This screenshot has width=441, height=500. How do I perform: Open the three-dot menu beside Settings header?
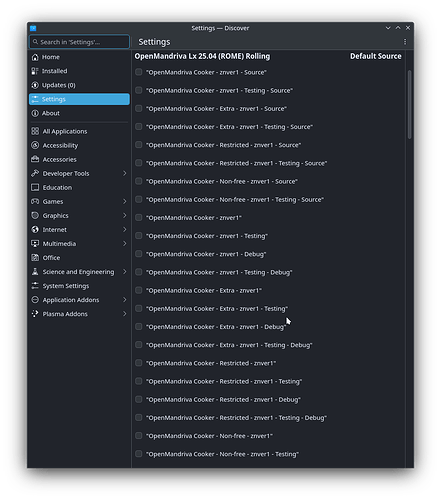(x=405, y=42)
